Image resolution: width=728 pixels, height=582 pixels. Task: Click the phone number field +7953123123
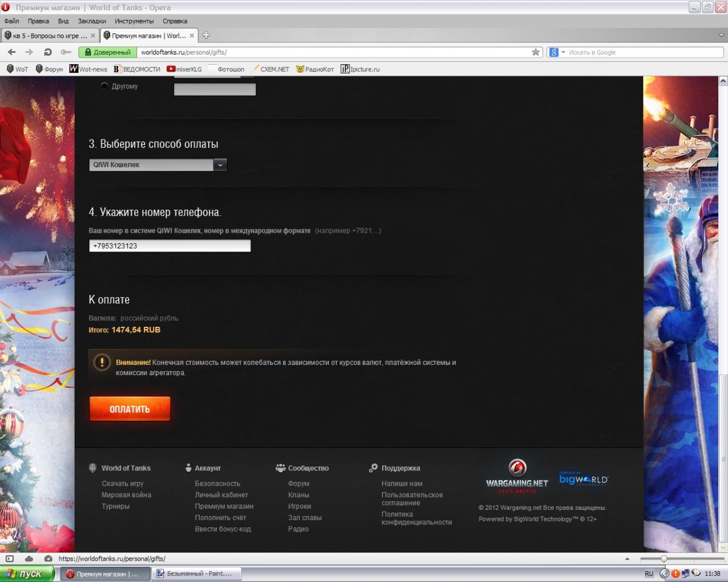click(170, 246)
